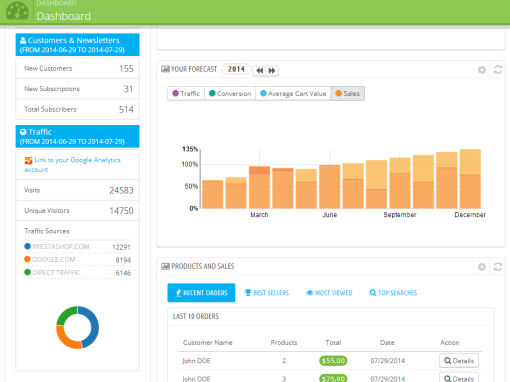
Task: Open Products and Sales settings gear
Action: 482,267
